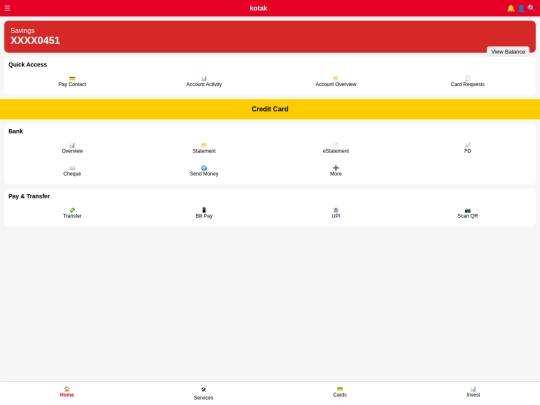Open Statement in Bank section

click(204, 148)
